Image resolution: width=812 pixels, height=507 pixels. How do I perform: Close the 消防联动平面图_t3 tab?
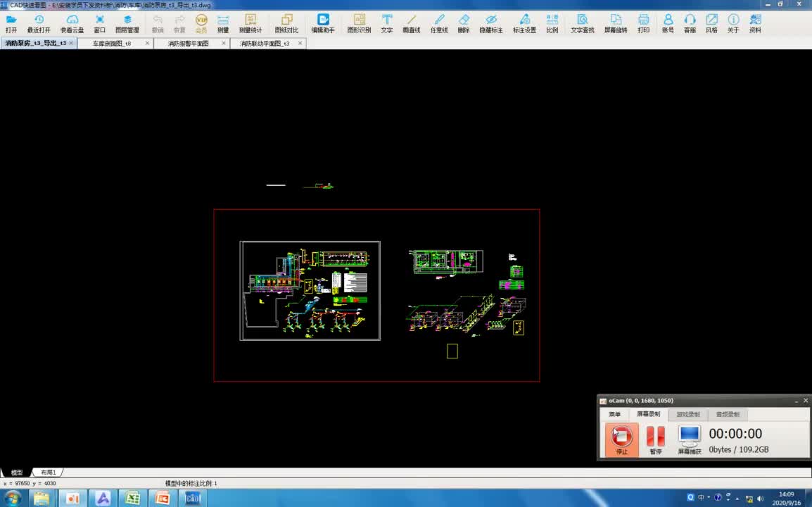[x=300, y=43]
